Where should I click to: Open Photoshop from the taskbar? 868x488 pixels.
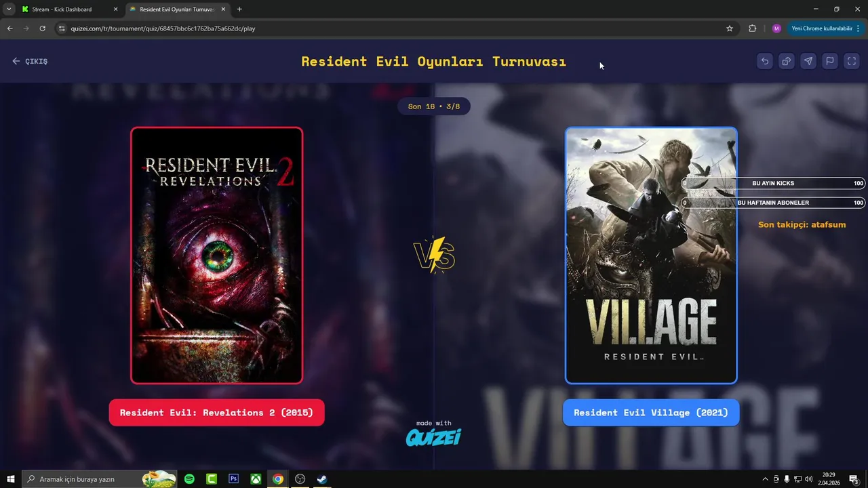click(234, 479)
